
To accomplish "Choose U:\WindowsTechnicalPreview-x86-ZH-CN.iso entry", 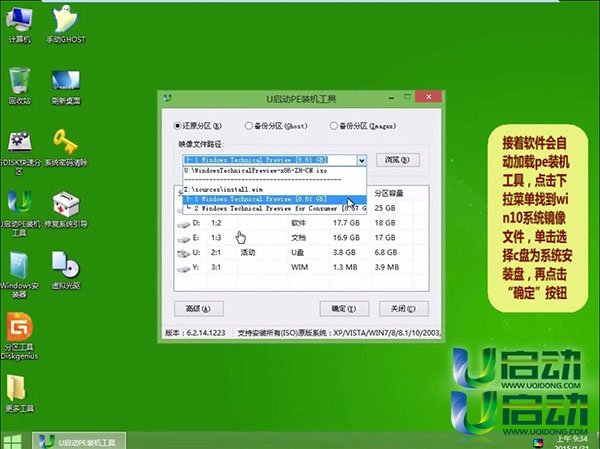I will pos(274,171).
